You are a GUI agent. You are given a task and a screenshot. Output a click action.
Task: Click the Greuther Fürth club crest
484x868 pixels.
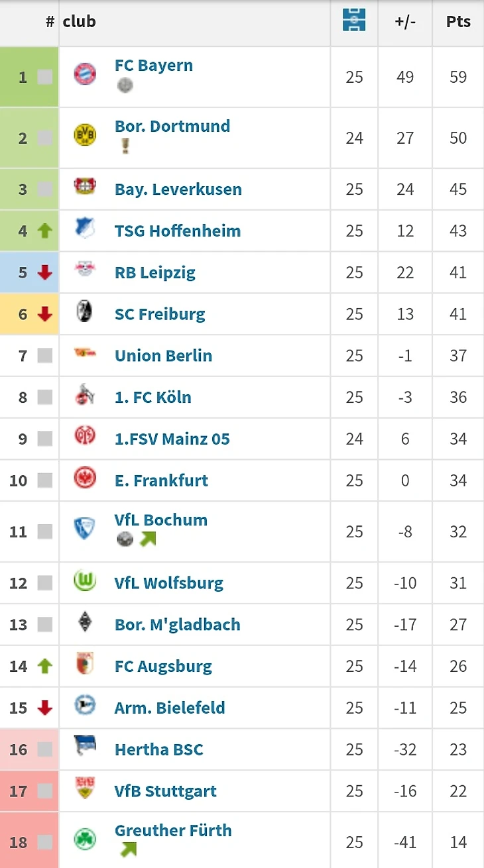click(x=85, y=840)
